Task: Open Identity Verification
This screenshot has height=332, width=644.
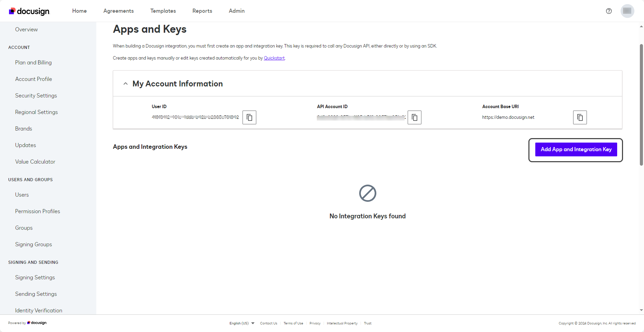Action: 39,310
